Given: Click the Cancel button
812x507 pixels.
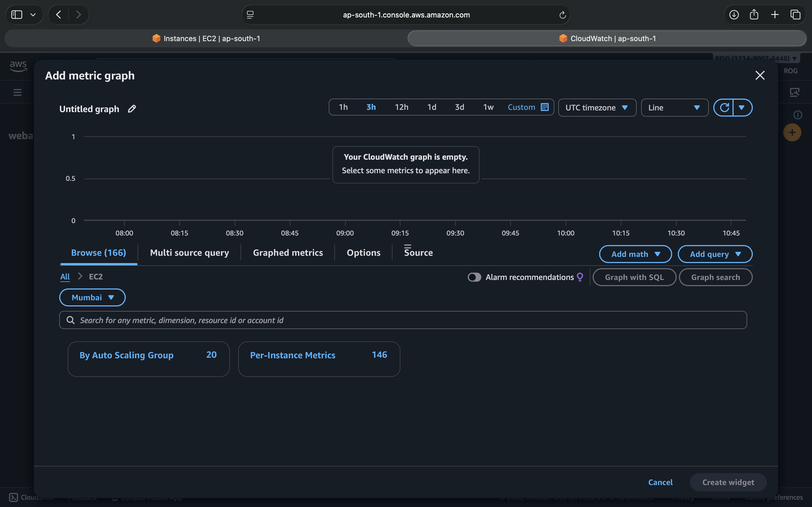Looking at the screenshot, I should tap(660, 482).
